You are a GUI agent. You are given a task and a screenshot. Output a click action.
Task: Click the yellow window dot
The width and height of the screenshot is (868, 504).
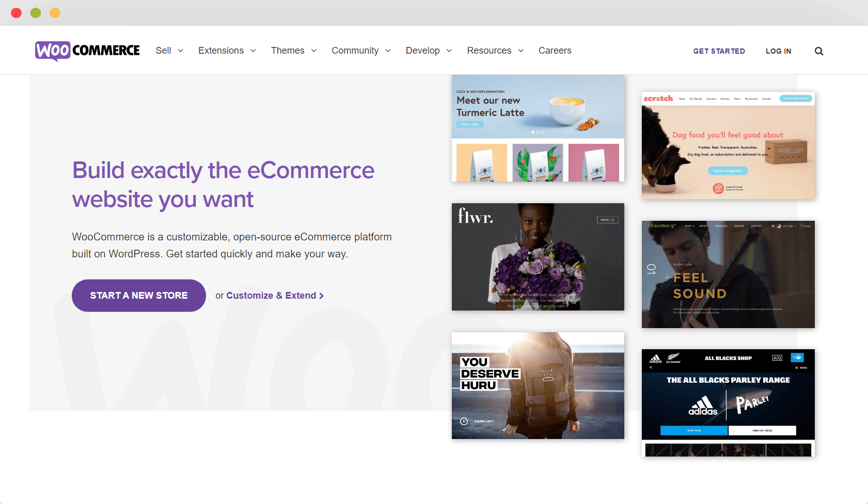pos(55,13)
